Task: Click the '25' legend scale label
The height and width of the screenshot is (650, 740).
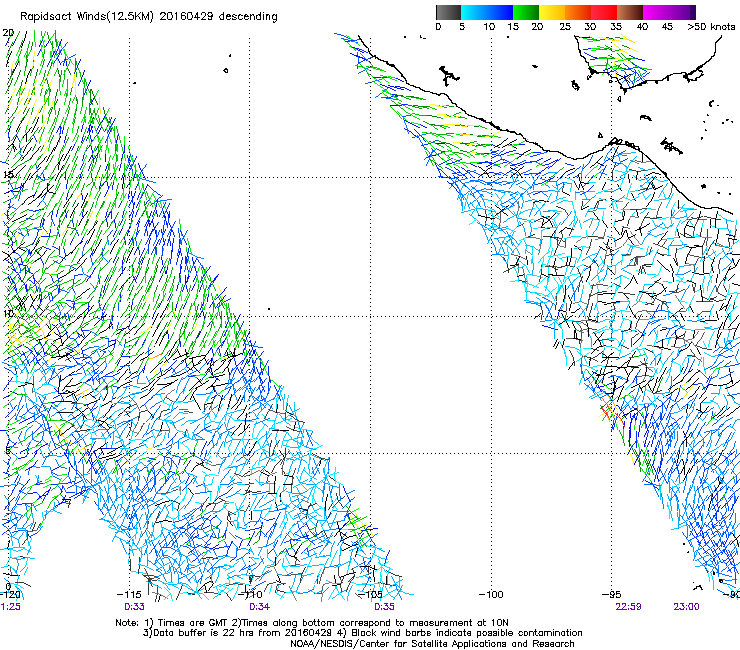Action: 564,27
